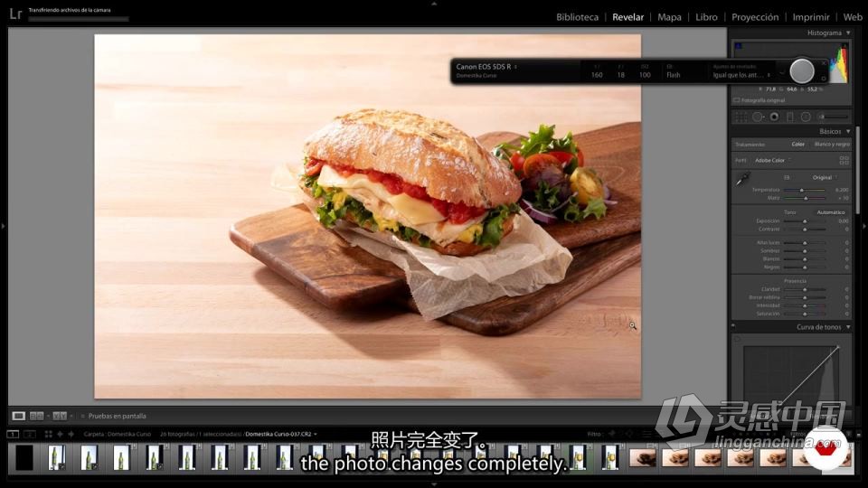
Task: Click the Carpeta: Domestika Curso source path
Action: coord(118,435)
